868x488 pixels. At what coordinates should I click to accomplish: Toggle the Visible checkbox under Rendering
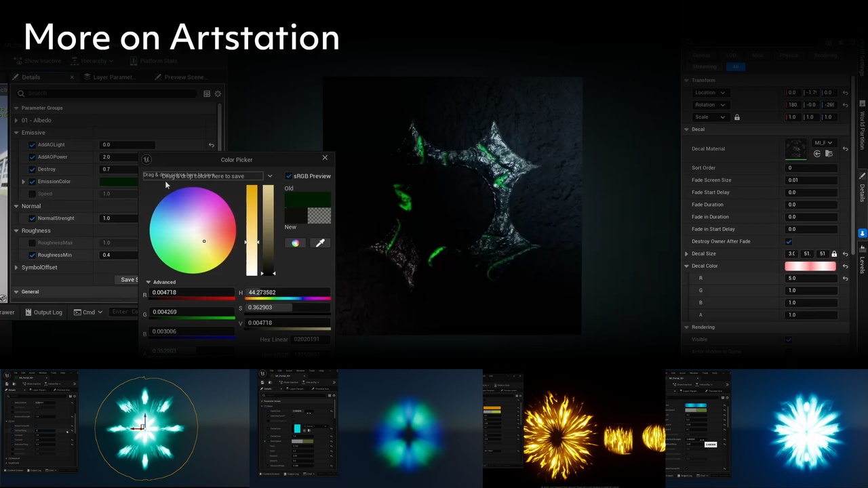tap(789, 340)
